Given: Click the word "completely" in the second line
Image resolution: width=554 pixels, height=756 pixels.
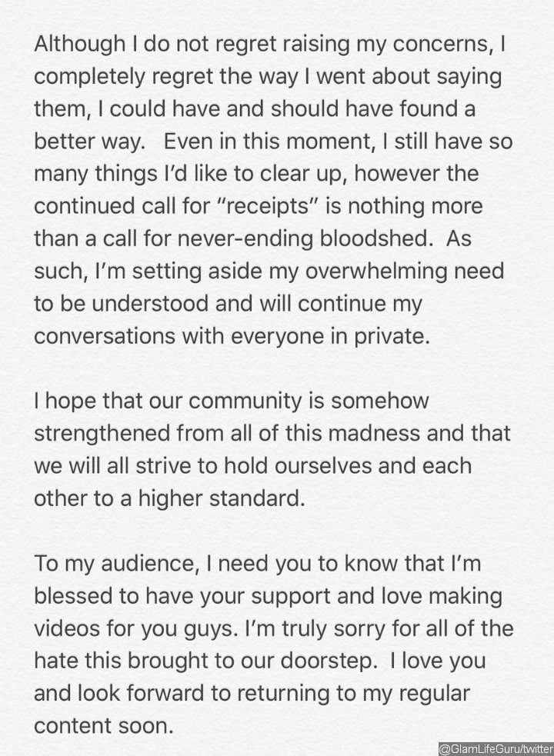Looking at the screenshot, I should (88, 78).
